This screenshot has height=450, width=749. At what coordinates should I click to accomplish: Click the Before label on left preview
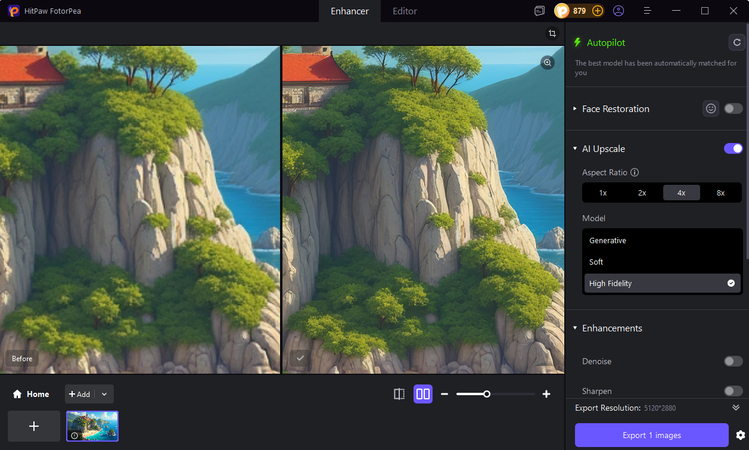[x=22, y=359]
